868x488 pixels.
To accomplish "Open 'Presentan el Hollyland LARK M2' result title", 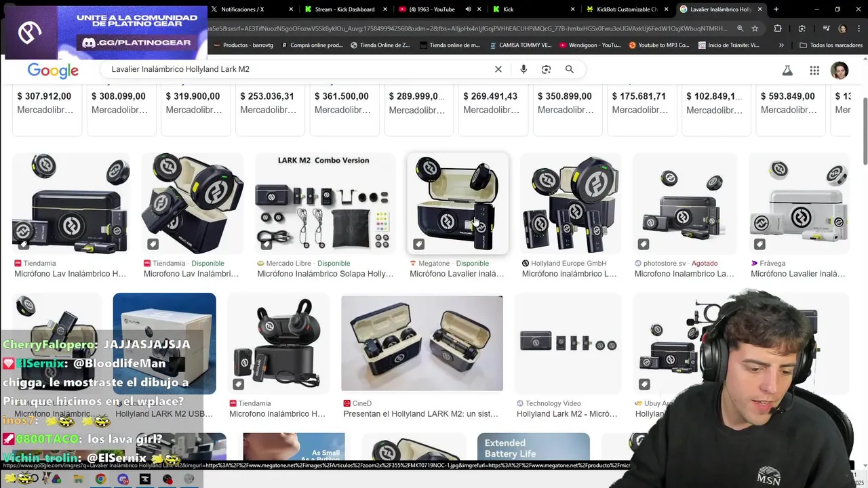I will (420, 413).
